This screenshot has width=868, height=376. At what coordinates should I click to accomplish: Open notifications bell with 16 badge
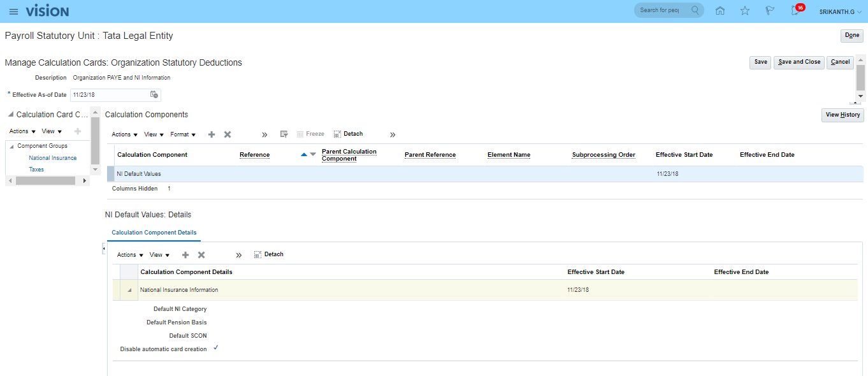[x=795, y=11]
